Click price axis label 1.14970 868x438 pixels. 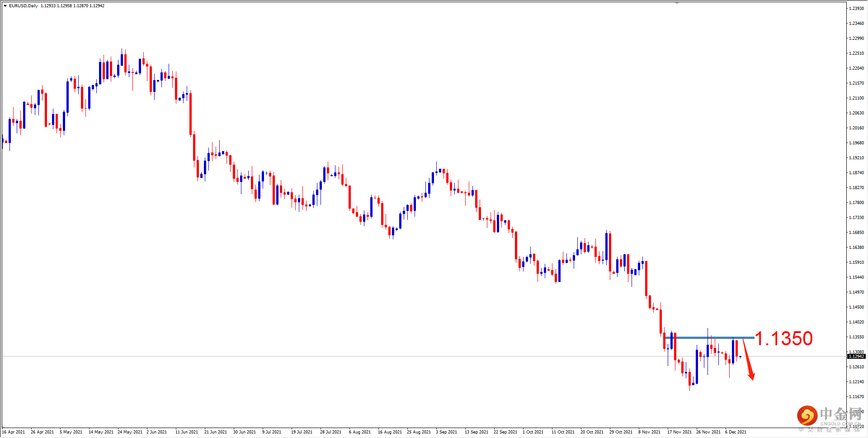pos(856,292)
